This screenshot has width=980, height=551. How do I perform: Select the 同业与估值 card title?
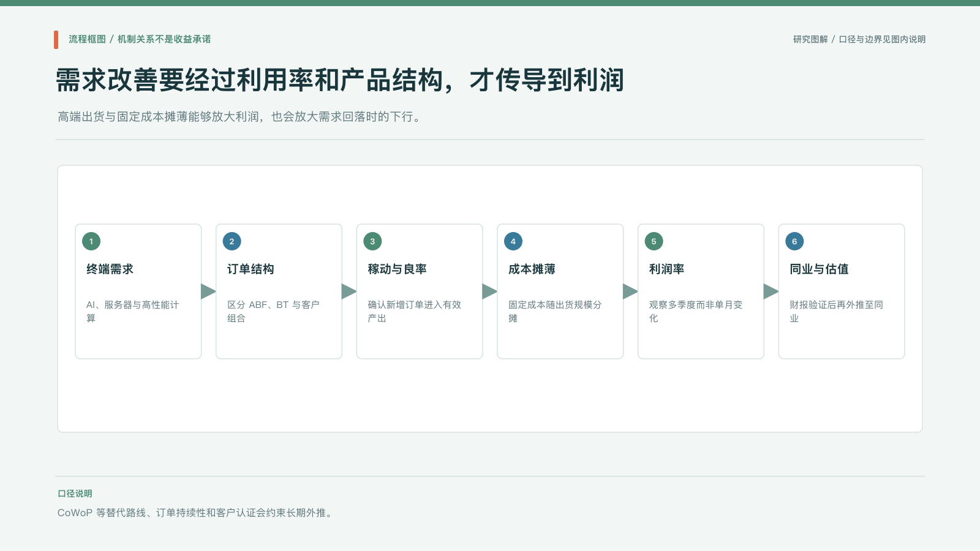(x=819, y=269)
